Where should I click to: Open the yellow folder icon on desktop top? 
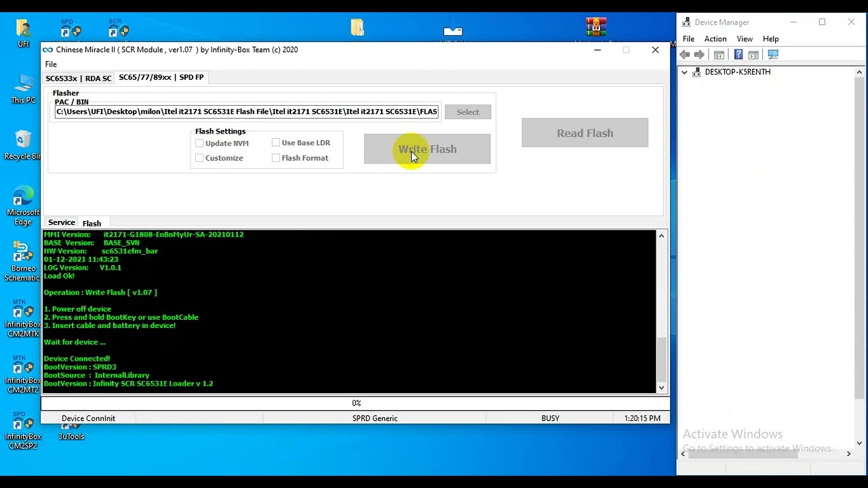tap(357, 28)
